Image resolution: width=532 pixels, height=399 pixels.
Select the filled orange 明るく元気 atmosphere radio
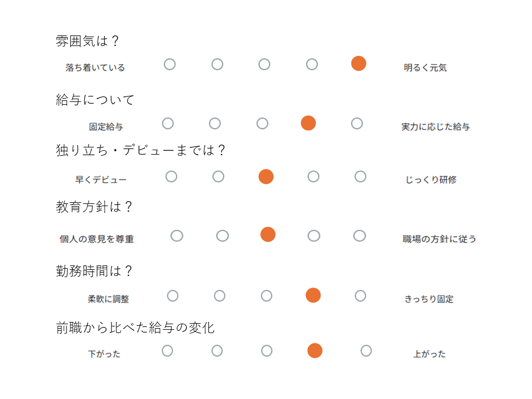point(359,63)
